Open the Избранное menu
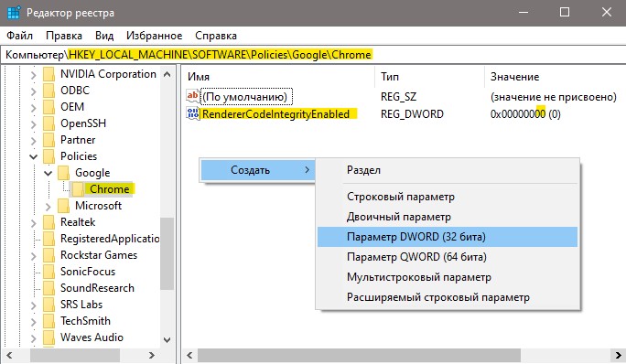Image resolution: width=626 pixels, height=364 pixels. [154, 36]
